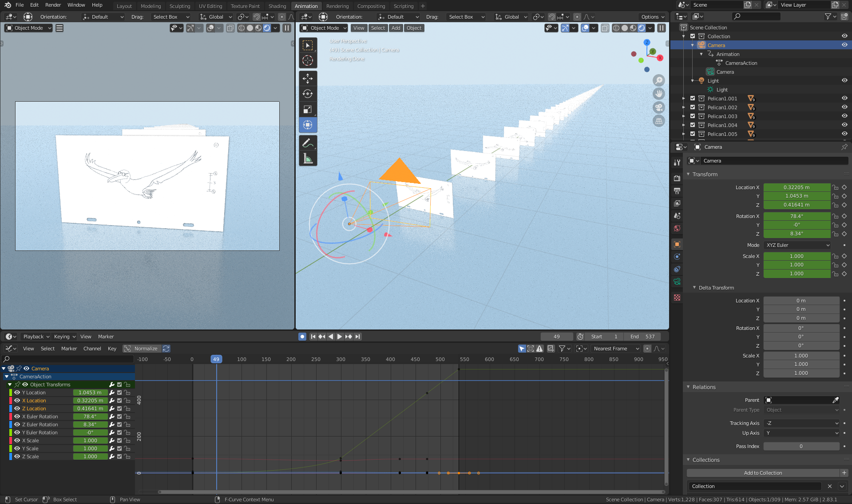Screen dimensions: 852x504
Task: Open the File menu
Action: 20,5
